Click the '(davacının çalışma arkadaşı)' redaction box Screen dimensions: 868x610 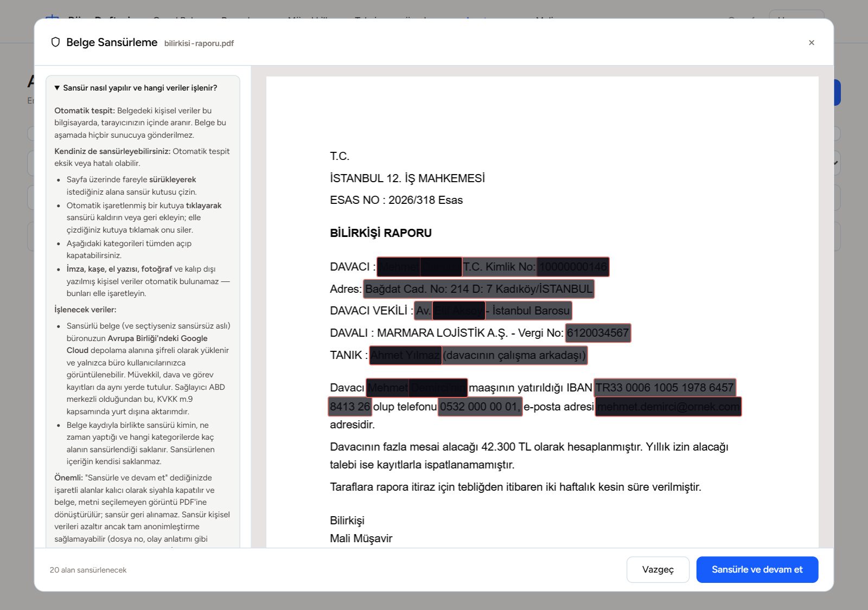[515, 355]
